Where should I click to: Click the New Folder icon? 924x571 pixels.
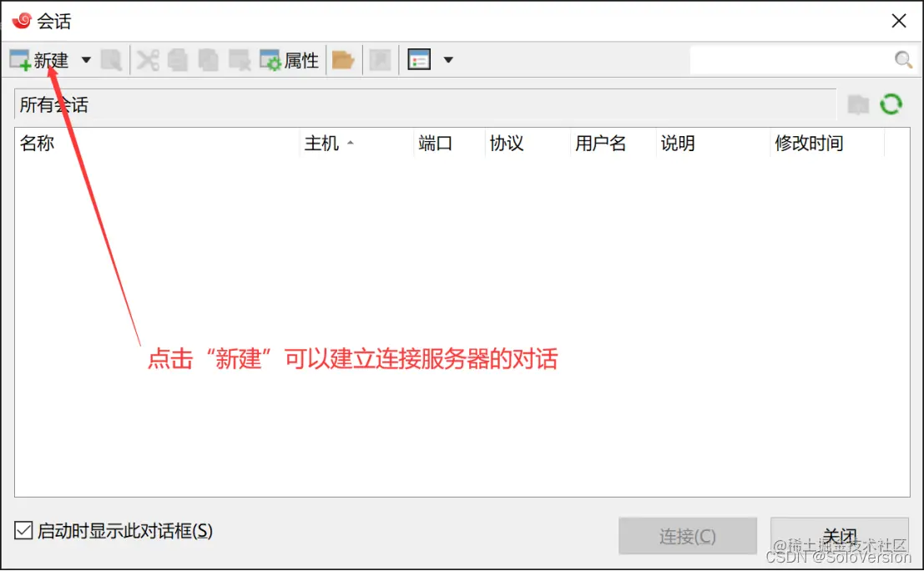click(343, 59)
